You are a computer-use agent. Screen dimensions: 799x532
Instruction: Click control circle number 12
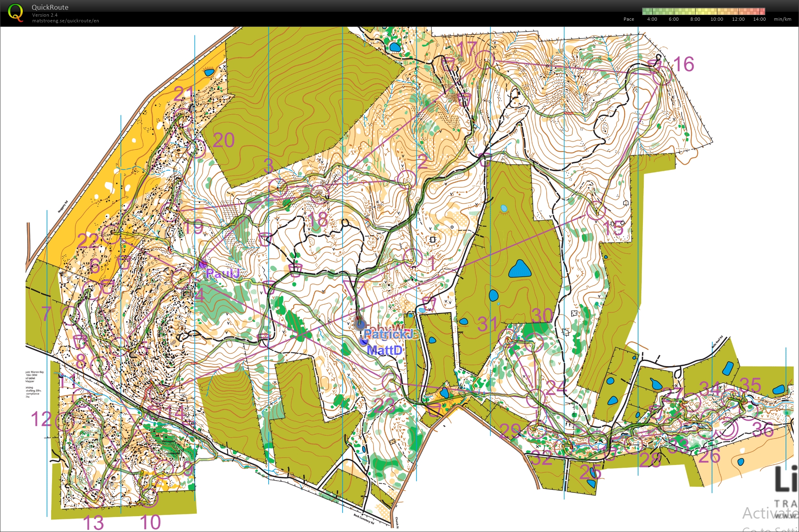pyautogui.click(x=65, y=422)
